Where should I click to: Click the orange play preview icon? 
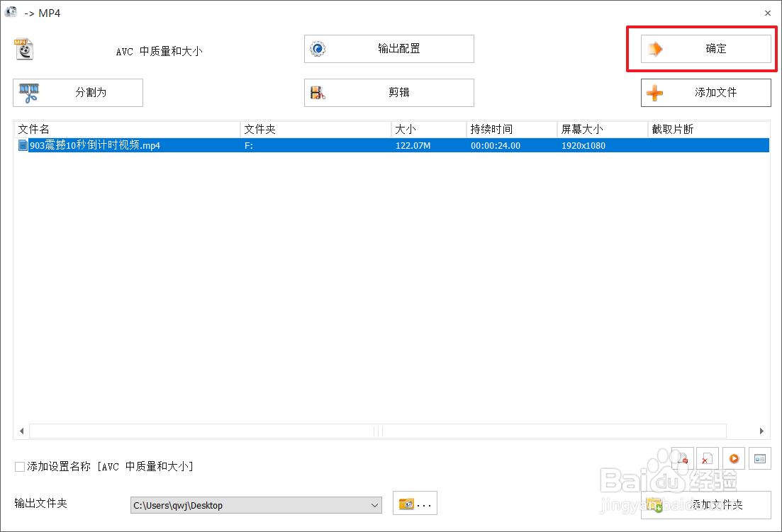734,458
